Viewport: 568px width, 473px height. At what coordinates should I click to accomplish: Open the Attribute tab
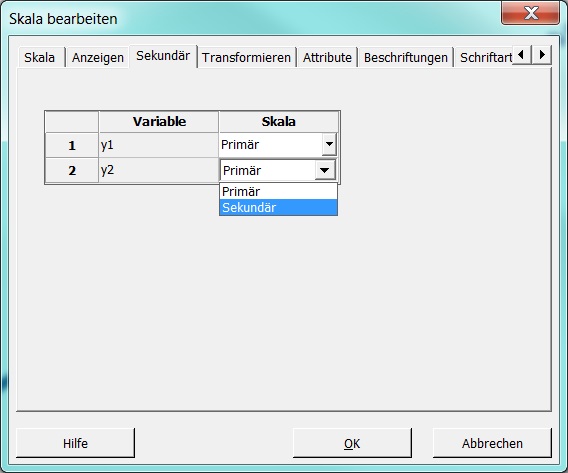click(327, 57)
